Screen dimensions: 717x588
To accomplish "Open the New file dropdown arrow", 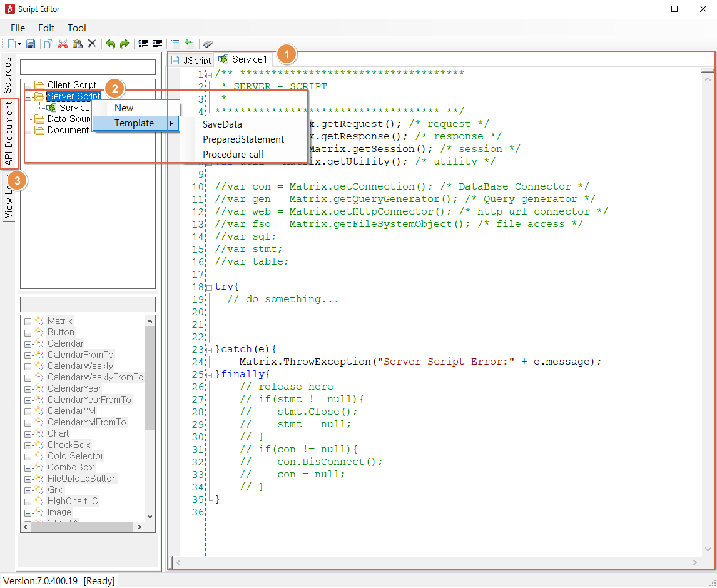I will [19, 44].
